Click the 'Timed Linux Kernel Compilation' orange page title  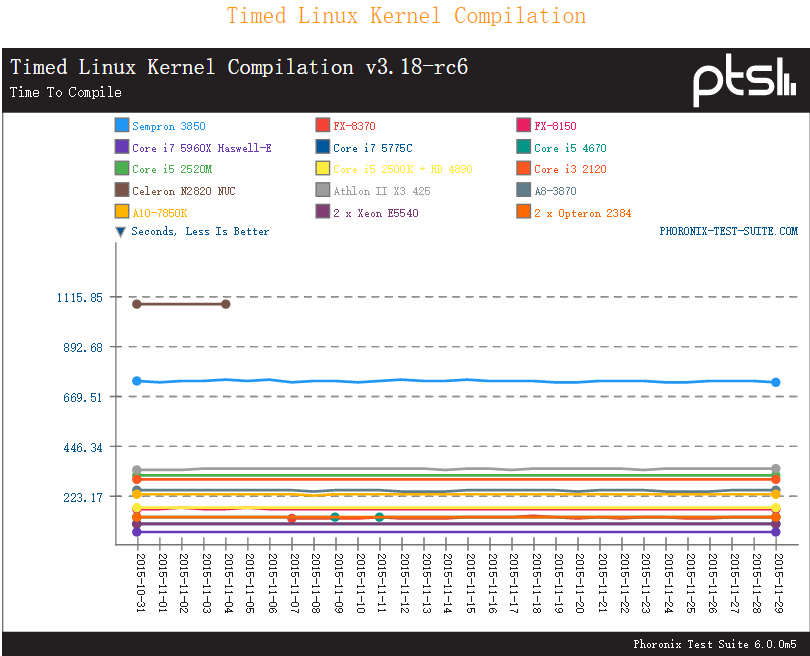coord(406,16)
